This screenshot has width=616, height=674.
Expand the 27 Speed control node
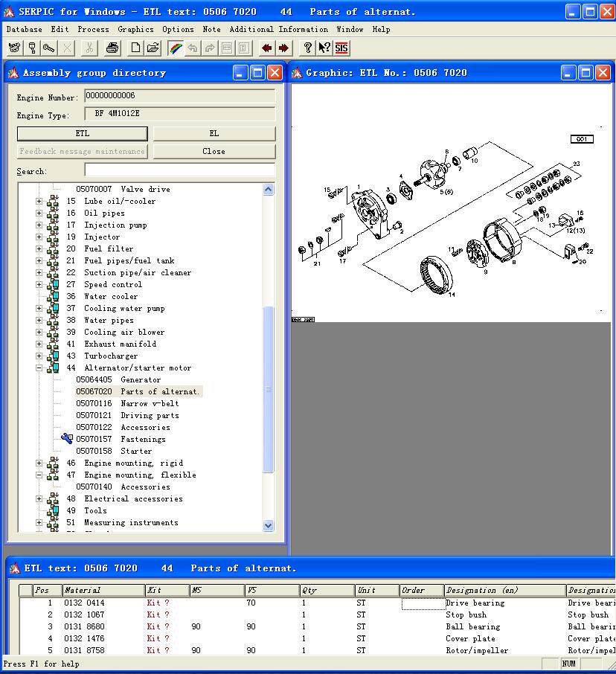[39, 284]
